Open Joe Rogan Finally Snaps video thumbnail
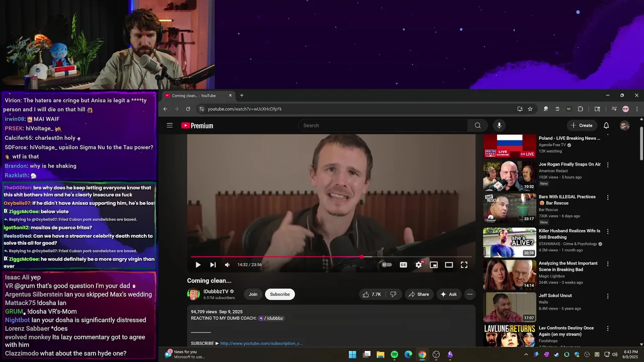Screen dimensions: 644x362 click(x=510, y=176)
